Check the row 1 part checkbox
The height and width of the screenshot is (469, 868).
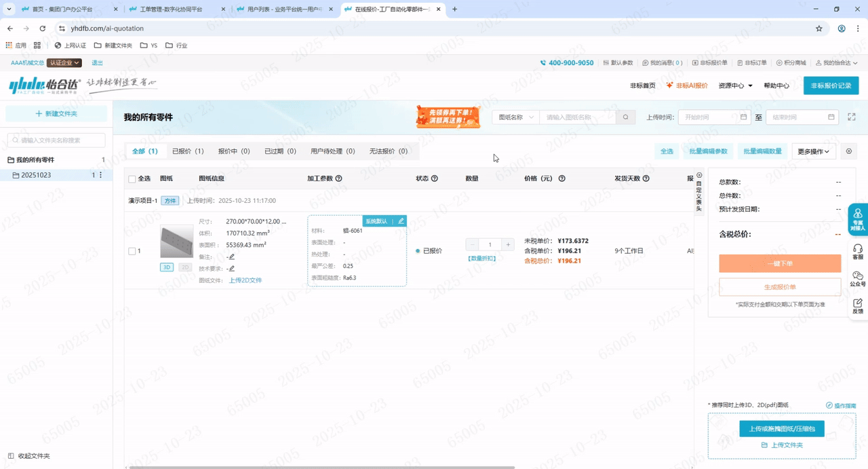[x=132, y=251]
